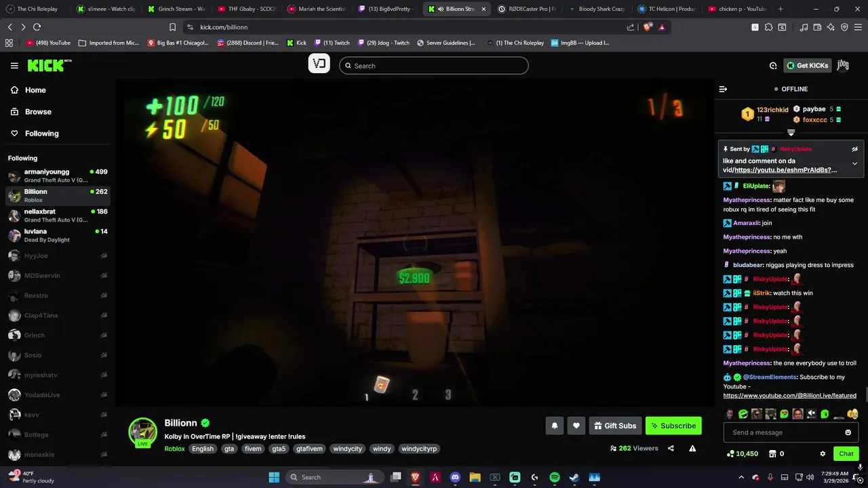This screenshot has width=868, height=488.
Task: Open Spotify from the taskbar
Action: (555, 477)
